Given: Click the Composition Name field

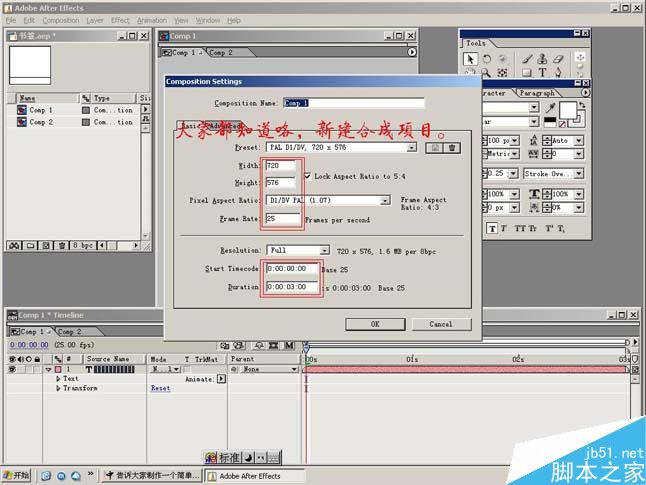Looking at the screenshot, I should 354,103.
